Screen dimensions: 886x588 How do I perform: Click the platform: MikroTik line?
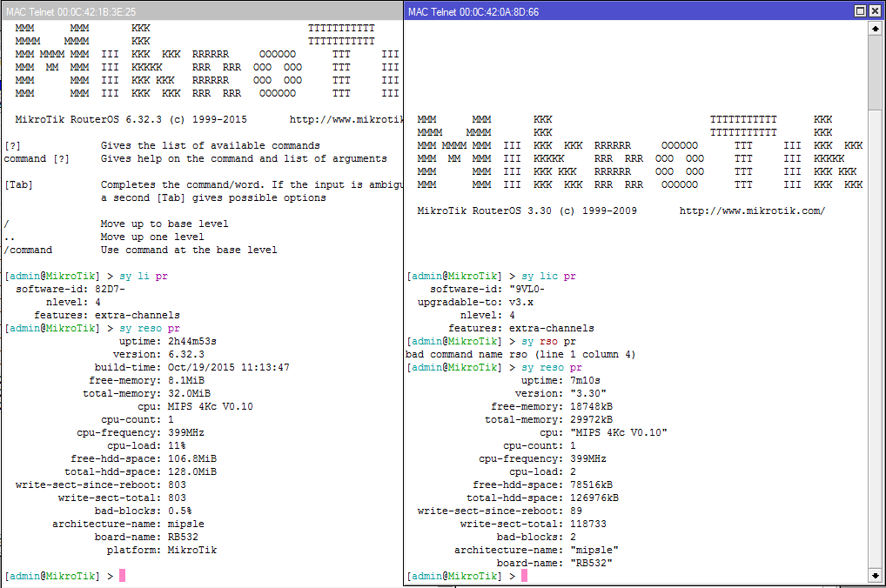162,550
